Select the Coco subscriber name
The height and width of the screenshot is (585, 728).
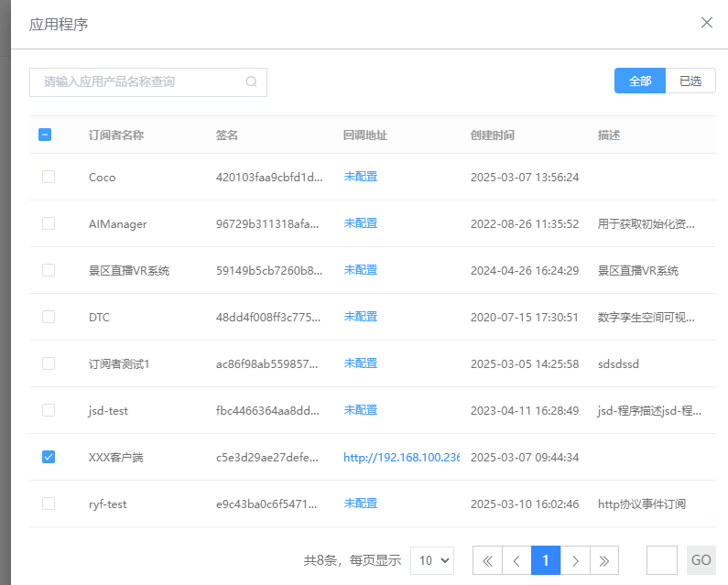coord(103,178)
